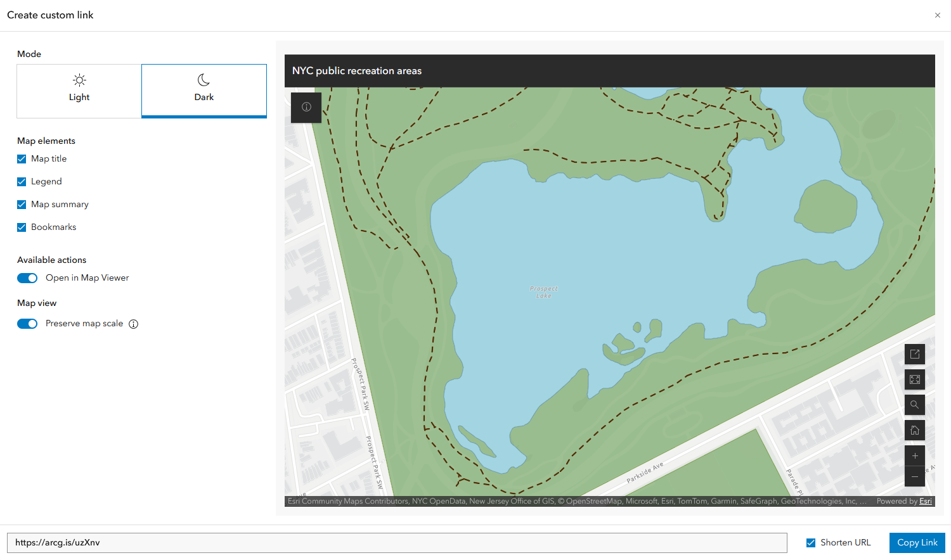Zoom out on the map
Viewport: 951px width, 560px height.
coord(914,477)
